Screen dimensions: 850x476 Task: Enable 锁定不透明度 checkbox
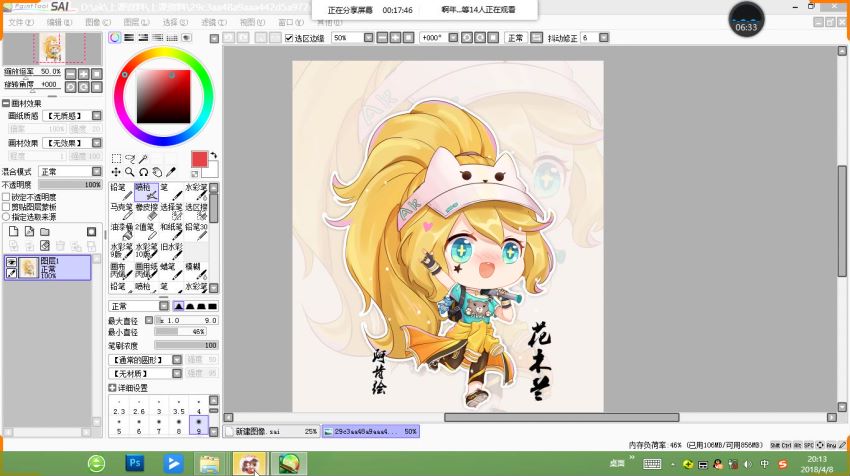(x=6, y=197)
